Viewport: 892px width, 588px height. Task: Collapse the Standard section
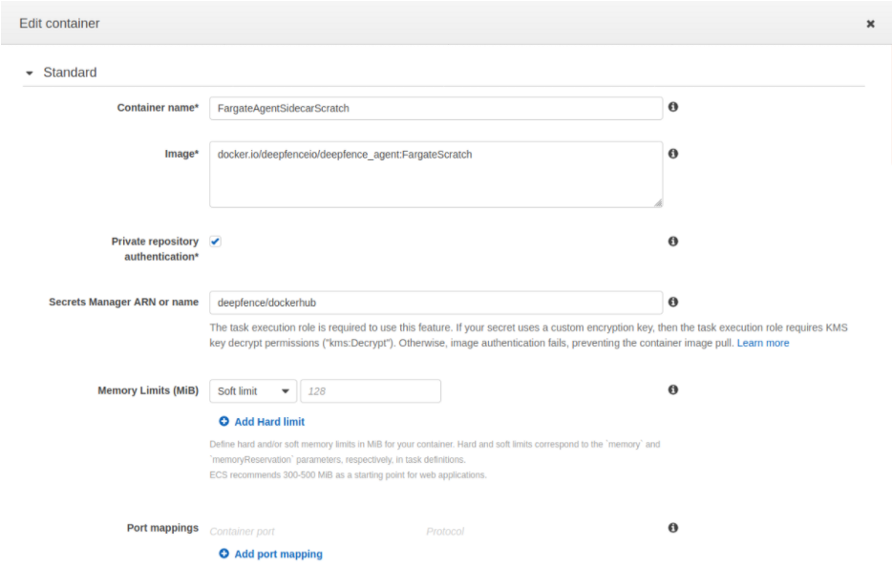pyautogui.click(x=30, y=73)
